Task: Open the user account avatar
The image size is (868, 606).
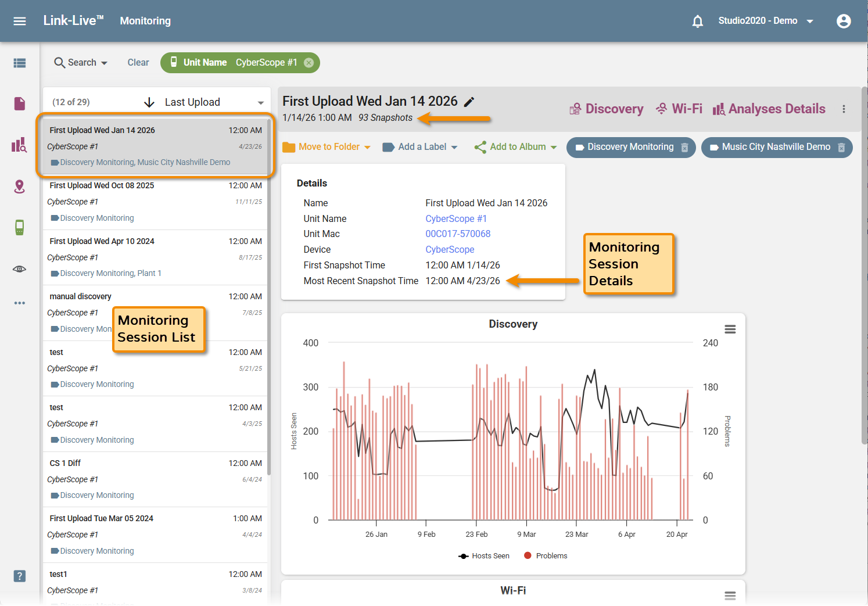Action: click(x=844, y=21)
